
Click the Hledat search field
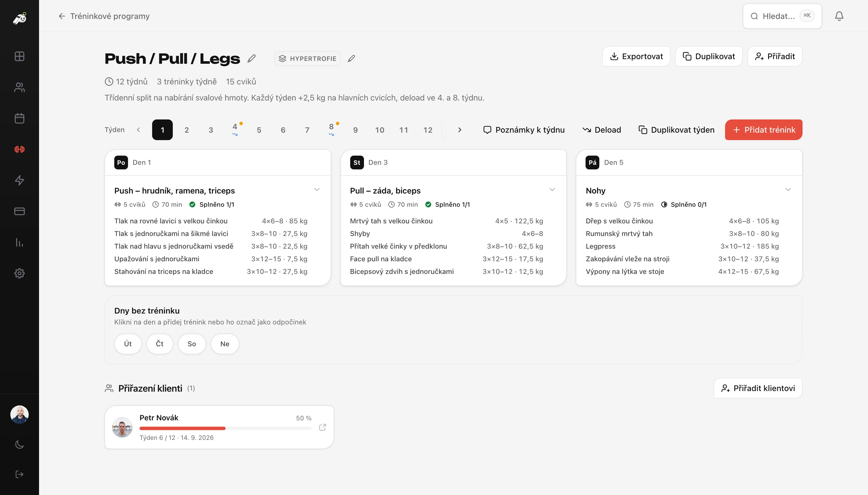point(782,16)
